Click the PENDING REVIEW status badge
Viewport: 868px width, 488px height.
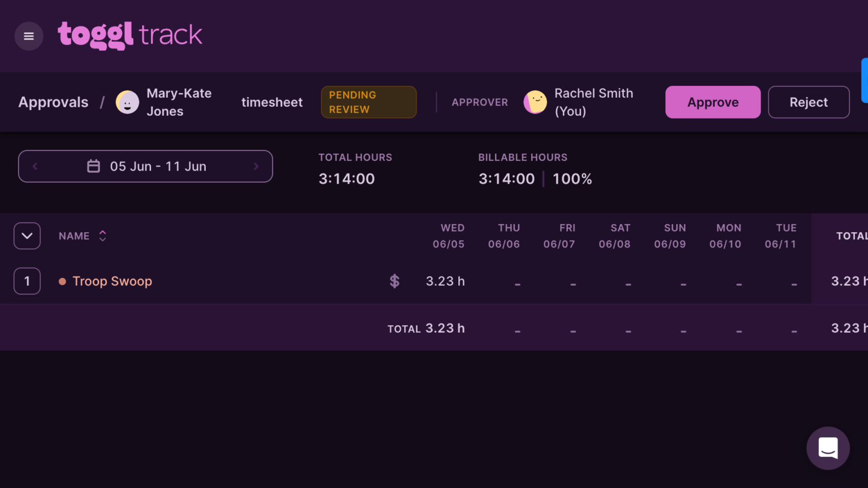click(x=368, y=102)
